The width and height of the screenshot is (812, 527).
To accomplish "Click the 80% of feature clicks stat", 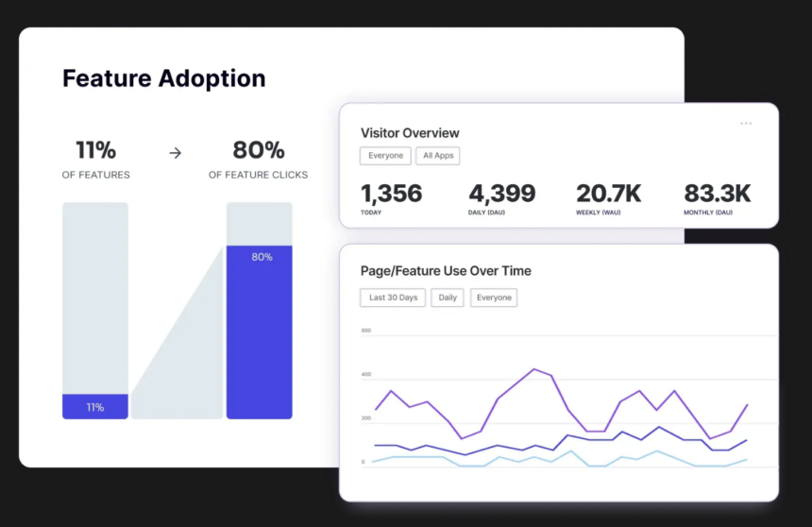I will pos(258,151).
